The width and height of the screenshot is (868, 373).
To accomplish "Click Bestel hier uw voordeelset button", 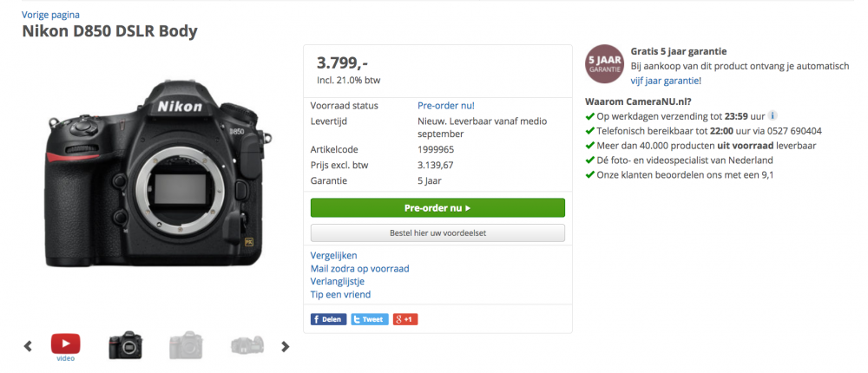I will pyautogui.click(x=437, y=233).
